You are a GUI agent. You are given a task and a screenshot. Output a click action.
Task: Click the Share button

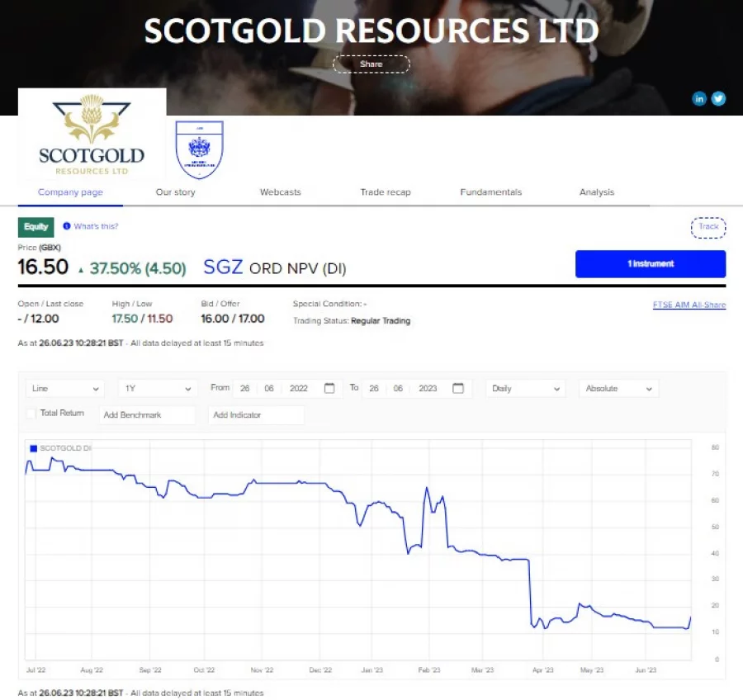coord(371,64)
